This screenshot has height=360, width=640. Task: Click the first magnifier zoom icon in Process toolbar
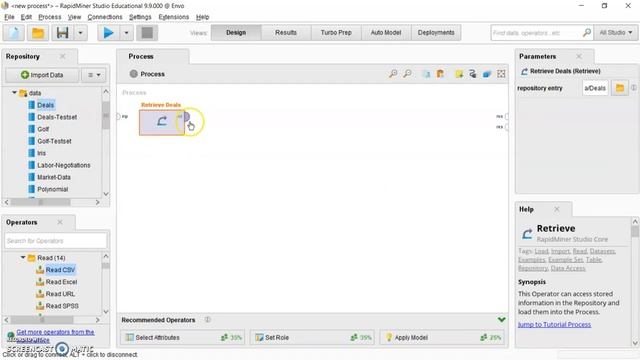click(x=393, y=74)
